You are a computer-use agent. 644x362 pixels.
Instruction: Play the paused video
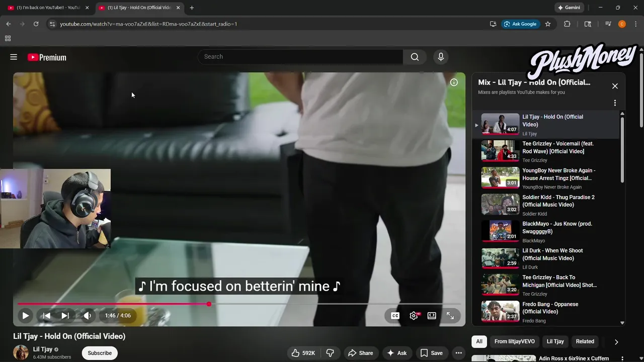click(x=25, y=316)
